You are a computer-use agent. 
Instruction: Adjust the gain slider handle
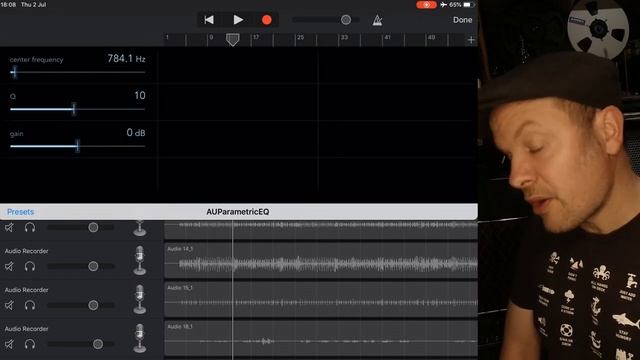tap(78, 146)
